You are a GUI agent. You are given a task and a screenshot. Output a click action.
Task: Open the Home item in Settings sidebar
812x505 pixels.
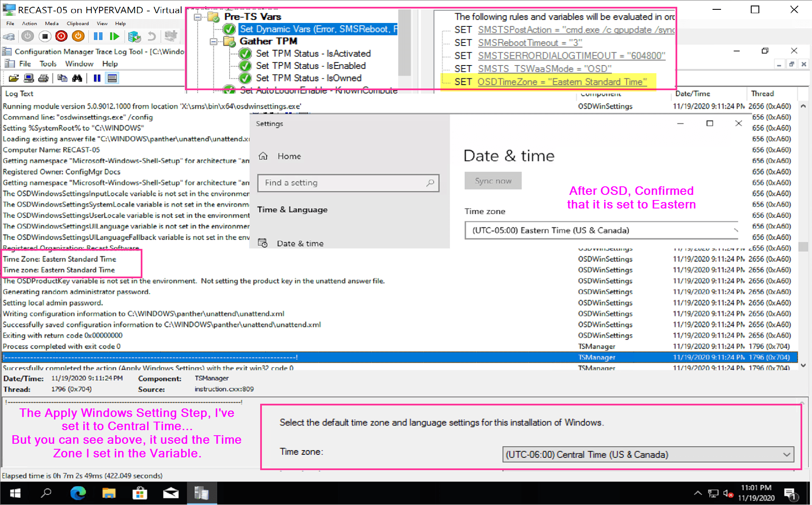coord(289,156)
